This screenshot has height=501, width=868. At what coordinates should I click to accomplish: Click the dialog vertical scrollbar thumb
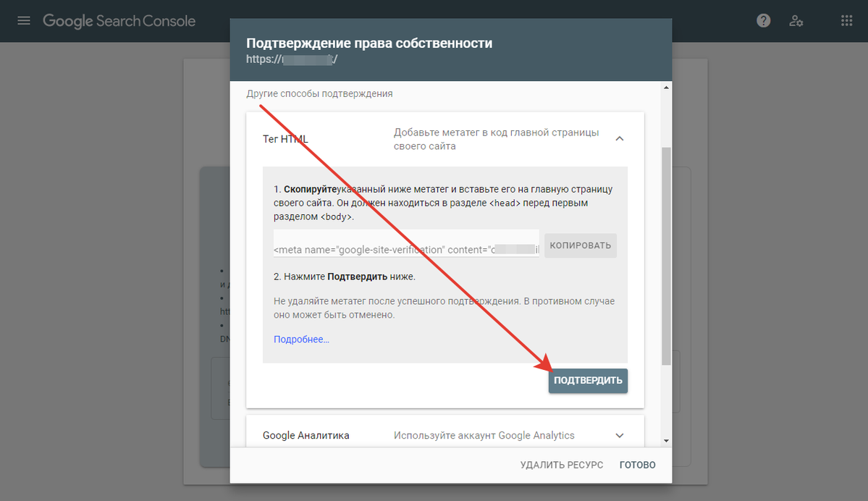click(x=666, y=256)
